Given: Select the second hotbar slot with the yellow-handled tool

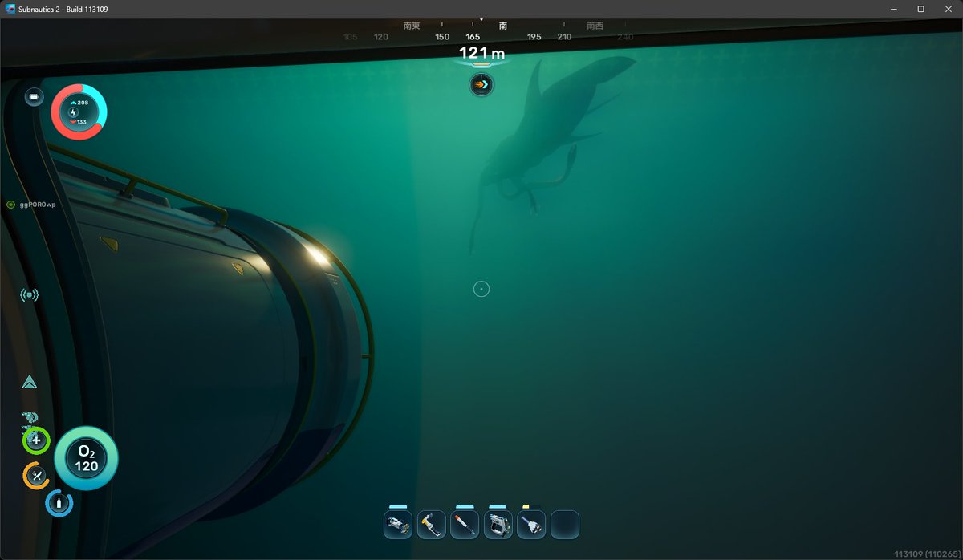Looking at the screenshot, I should (431, 525).
